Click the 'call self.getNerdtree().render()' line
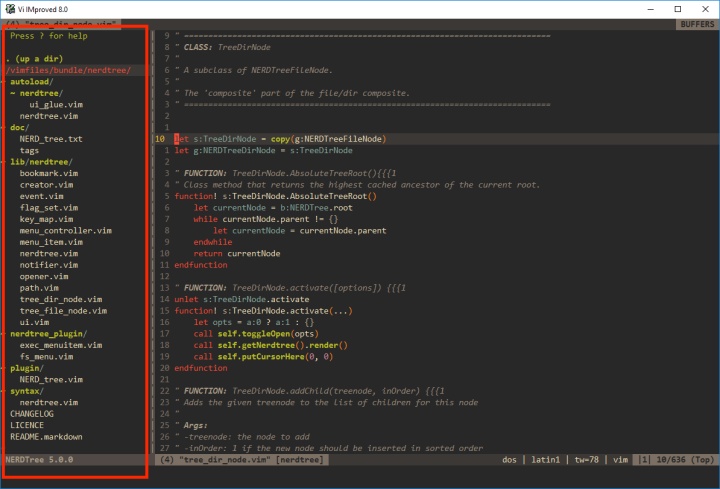The width and height of the screenshot is (720, 489). coord(270,345)
